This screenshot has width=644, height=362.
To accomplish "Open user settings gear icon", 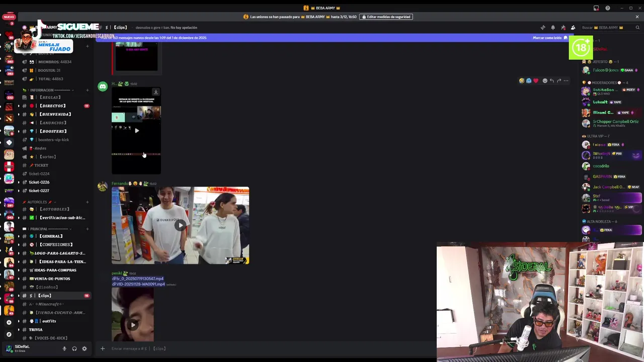I will point(85,348).
